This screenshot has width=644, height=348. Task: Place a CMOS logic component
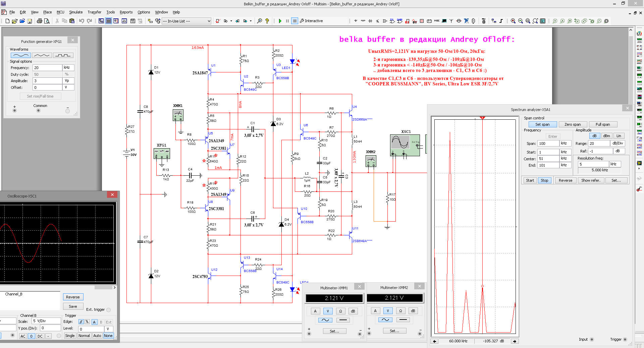400,21
